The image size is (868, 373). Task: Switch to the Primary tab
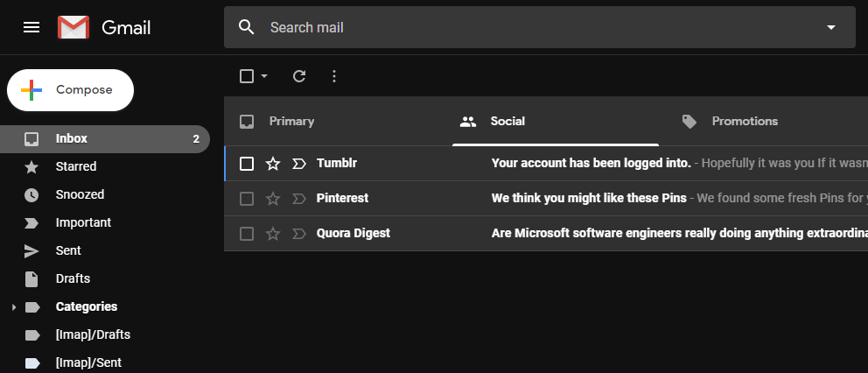[x=291, y=122]
